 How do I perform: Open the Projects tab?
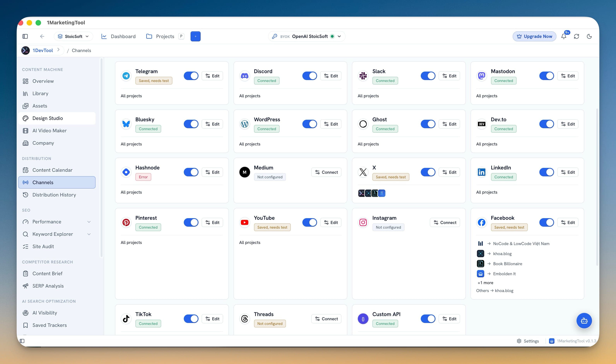165,36
